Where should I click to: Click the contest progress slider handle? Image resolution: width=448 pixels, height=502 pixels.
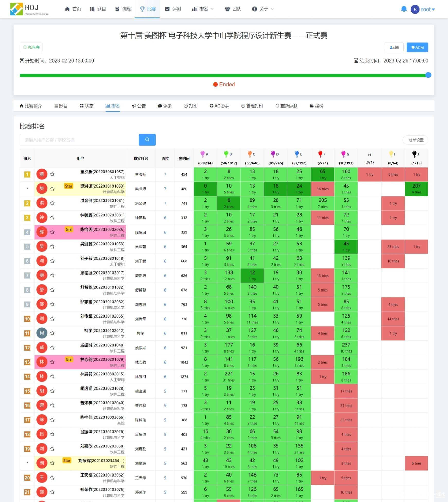coord(428,75)
